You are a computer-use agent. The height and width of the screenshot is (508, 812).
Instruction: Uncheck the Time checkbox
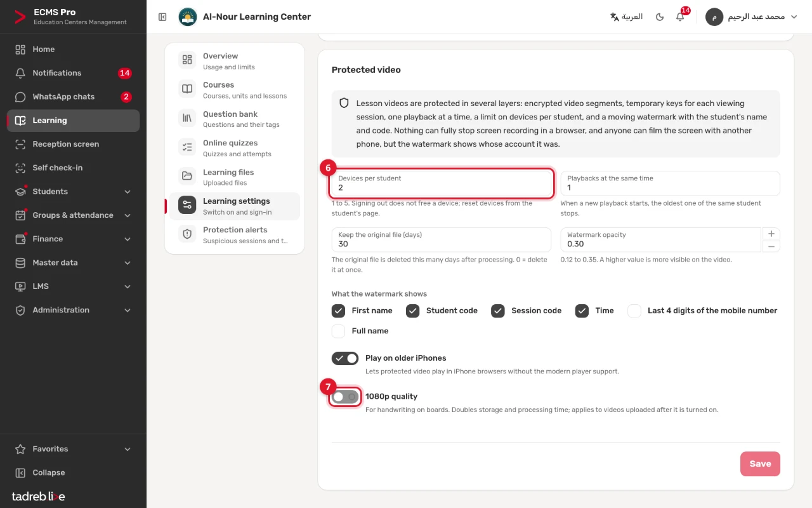(x=582, y=311)
